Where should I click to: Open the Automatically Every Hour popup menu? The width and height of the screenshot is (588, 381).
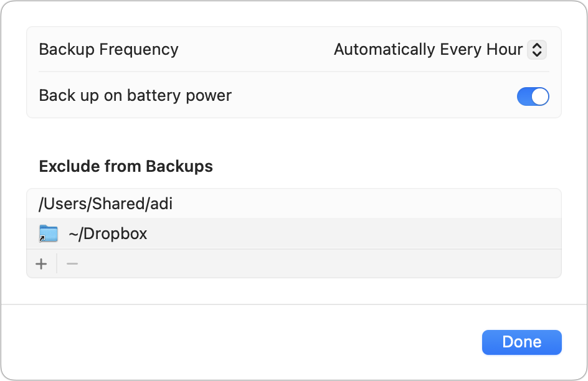(440, 50)
